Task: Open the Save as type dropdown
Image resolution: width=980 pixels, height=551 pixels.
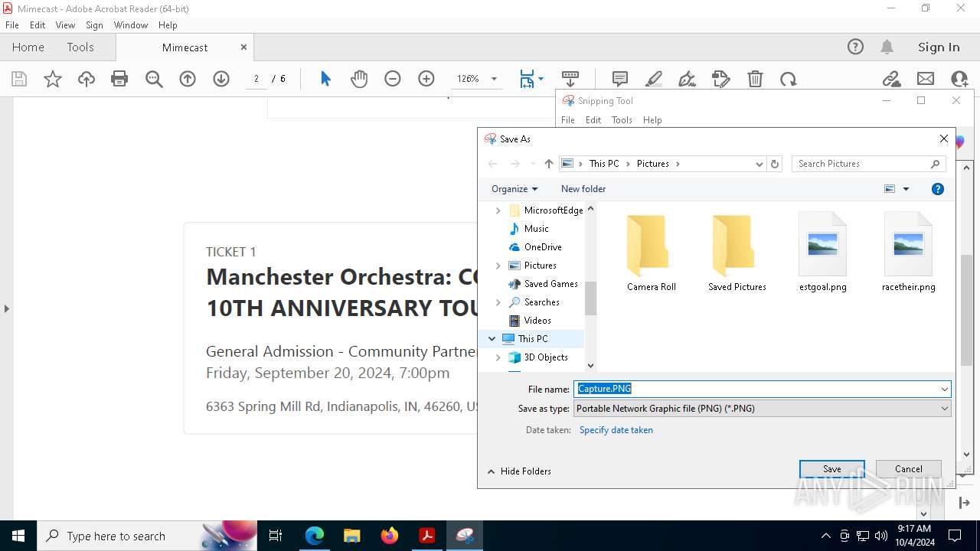Action: (763, 409)
